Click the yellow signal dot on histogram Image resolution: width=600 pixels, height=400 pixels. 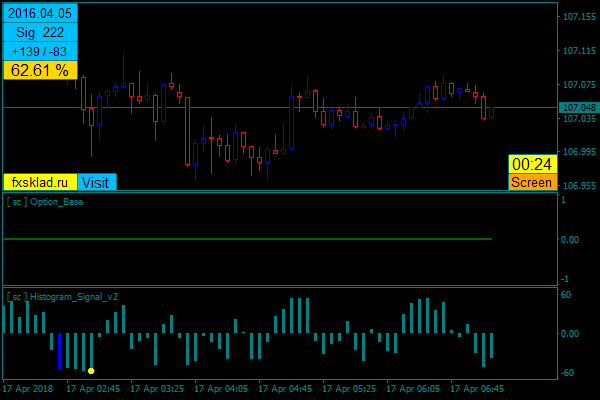(x=91, y=371)
